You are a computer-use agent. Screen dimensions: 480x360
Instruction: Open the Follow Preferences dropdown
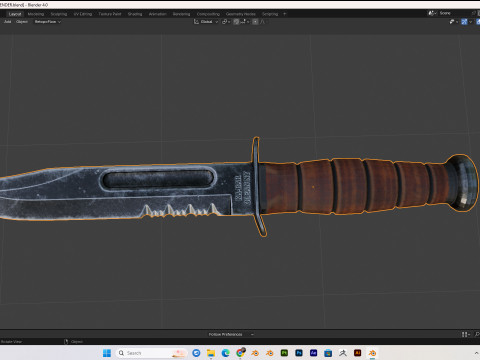click(231, 334)
